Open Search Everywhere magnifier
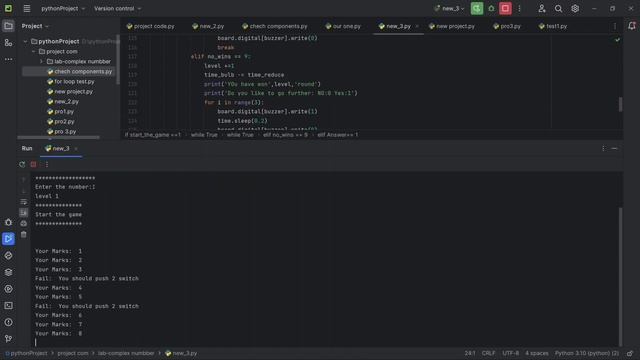 pyautogui.click(x=558, y=8)
